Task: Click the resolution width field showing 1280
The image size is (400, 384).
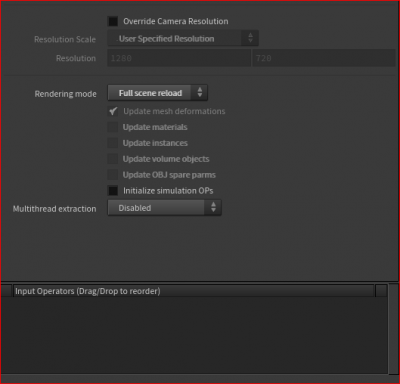Action: tap(179, 58)
